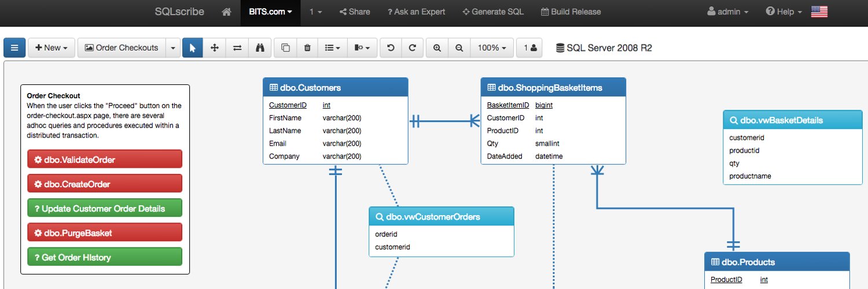This screenshot has width=868, height=289.
Task: Open the align objects dropdown
Action: [x=362, y=48]
